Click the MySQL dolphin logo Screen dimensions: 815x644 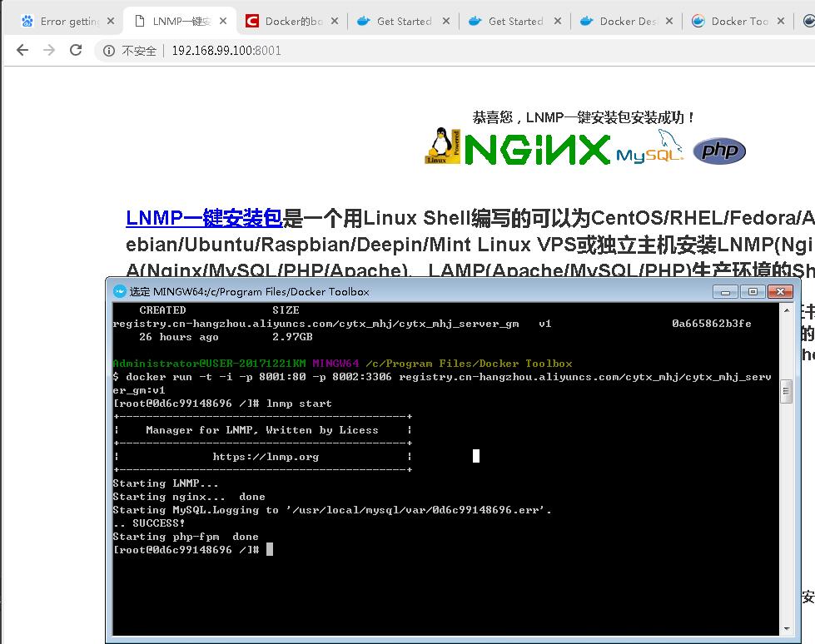[x=649, y=147]
